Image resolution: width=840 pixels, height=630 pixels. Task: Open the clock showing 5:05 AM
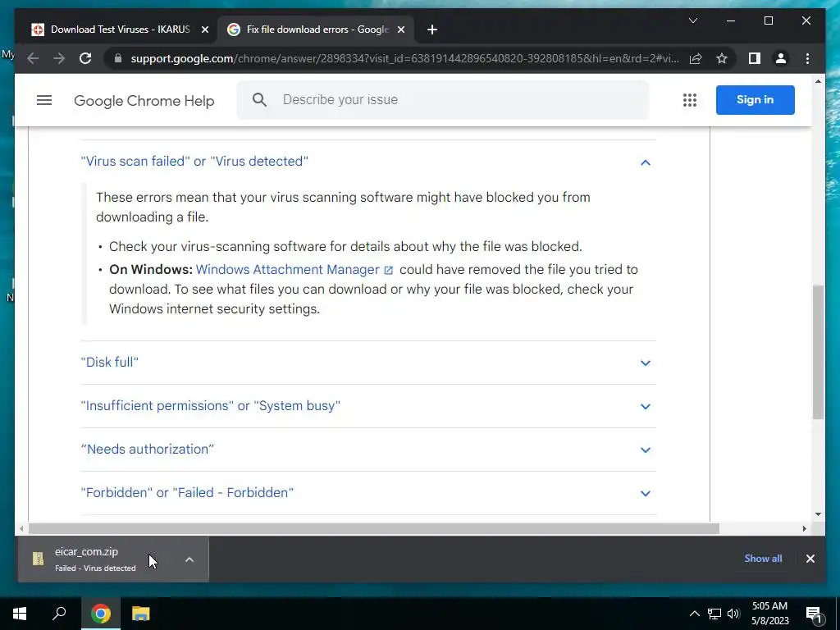point(769,614)
